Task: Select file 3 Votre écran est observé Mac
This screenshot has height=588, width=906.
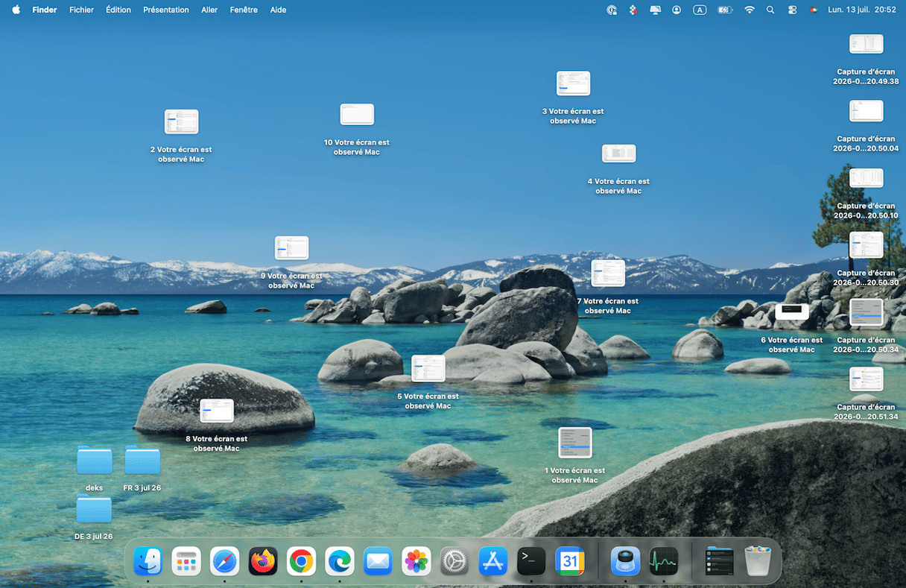Action: coord(573,83)
